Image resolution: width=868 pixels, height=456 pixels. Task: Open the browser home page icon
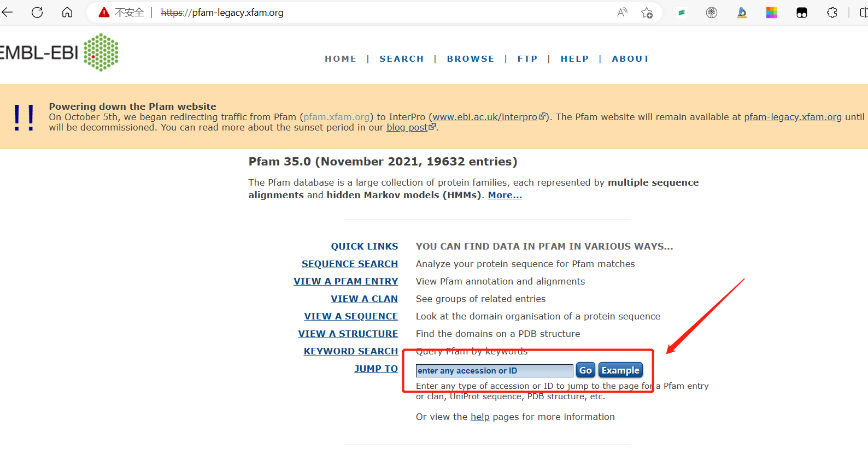point(67,12)
